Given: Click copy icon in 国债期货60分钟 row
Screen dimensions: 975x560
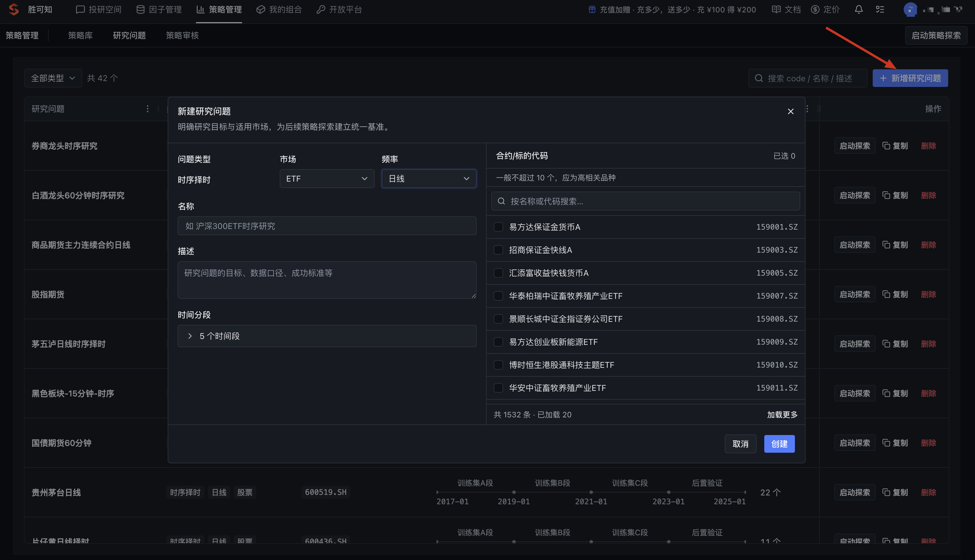Looking at the screenshot, I should pyautogui.click(x=886, y=443).
